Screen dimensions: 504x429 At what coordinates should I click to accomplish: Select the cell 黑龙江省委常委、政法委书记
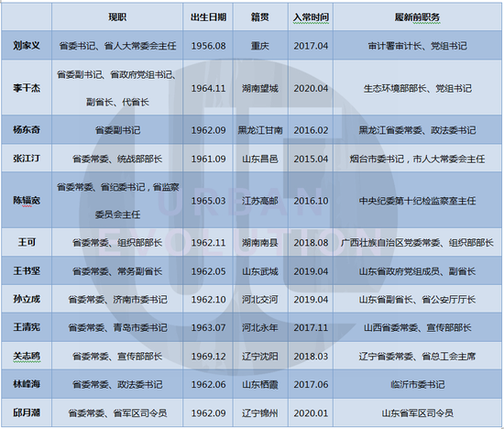tap(417, 130)
